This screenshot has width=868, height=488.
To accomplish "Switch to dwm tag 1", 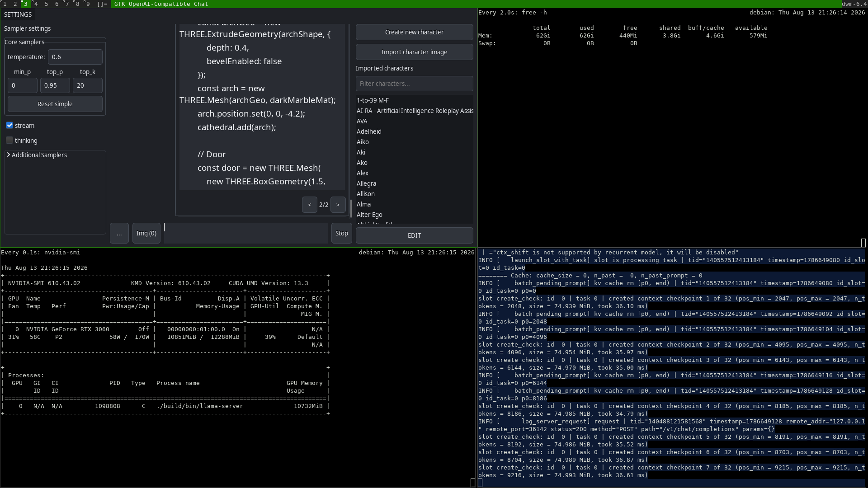I will [x=5, y=4].
